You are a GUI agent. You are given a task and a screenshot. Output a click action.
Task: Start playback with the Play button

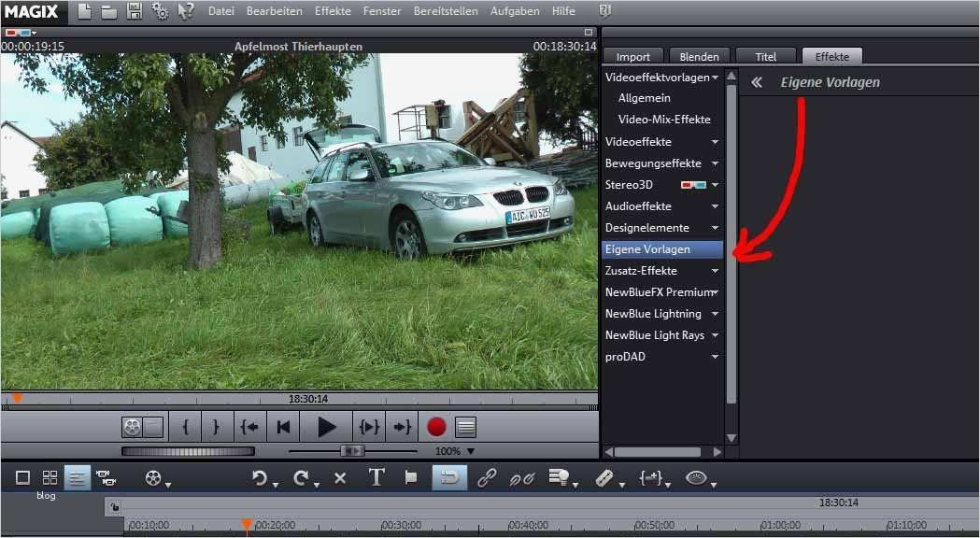click(x=326, y=428)
